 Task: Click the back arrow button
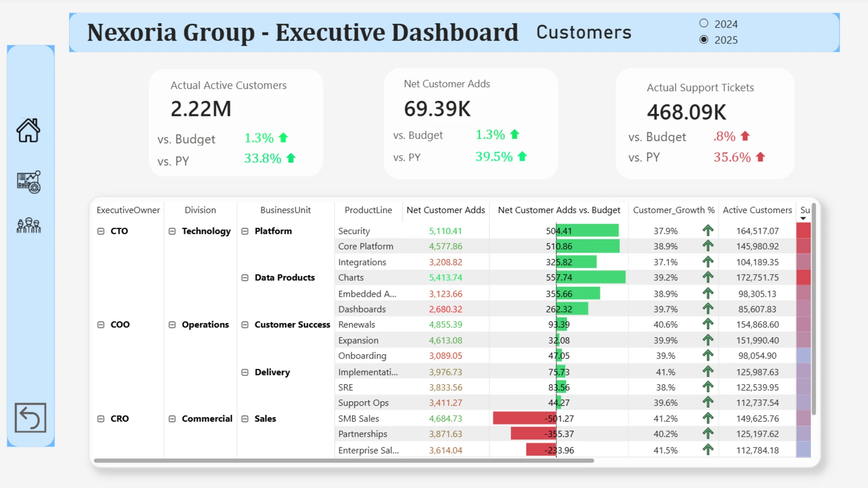(x=30, y=418)
